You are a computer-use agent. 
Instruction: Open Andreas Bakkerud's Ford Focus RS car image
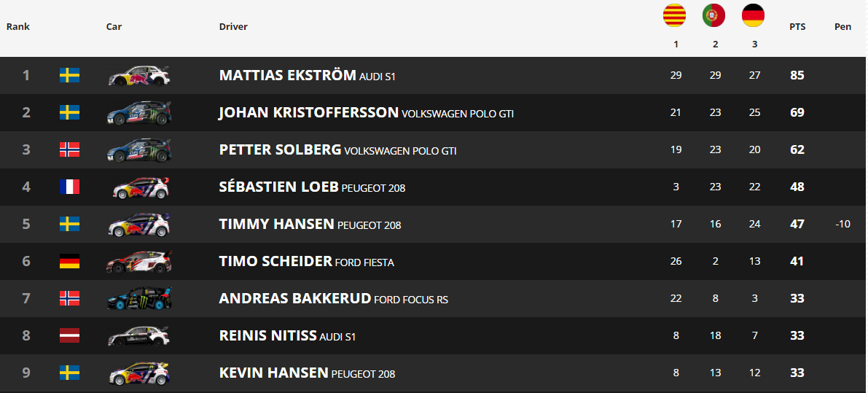point(139,298)
